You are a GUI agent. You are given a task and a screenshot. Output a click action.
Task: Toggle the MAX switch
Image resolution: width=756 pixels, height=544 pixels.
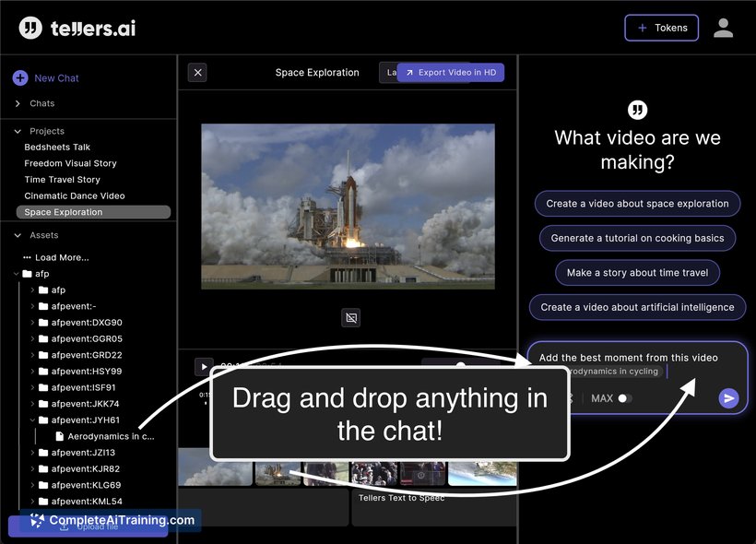click(x=625, y=398)
